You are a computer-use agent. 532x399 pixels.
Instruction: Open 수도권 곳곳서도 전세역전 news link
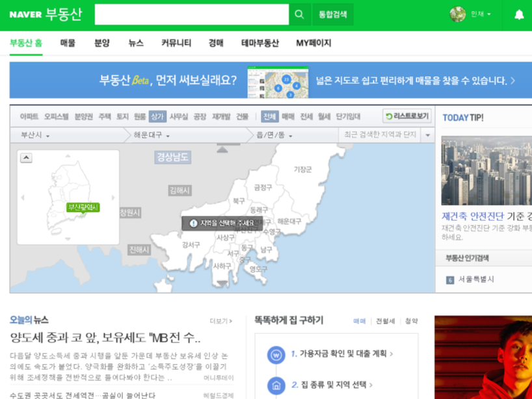click(83, 395)
